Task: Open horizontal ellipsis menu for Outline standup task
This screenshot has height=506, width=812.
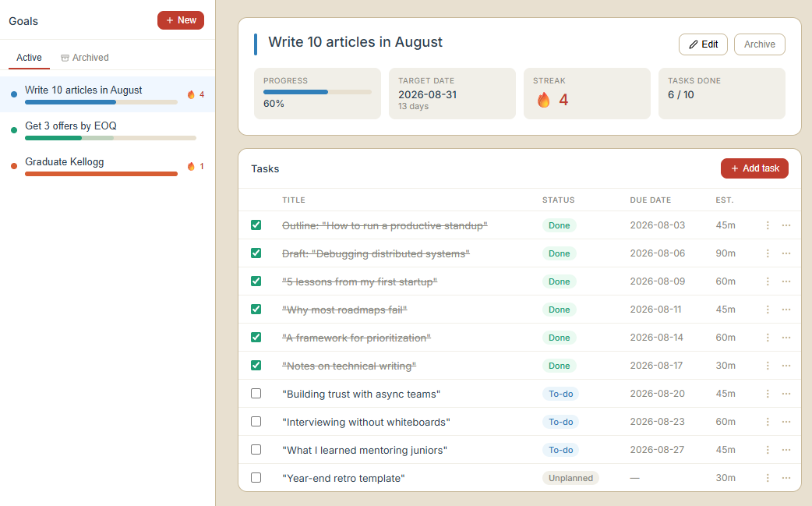Action: point(786,225)
